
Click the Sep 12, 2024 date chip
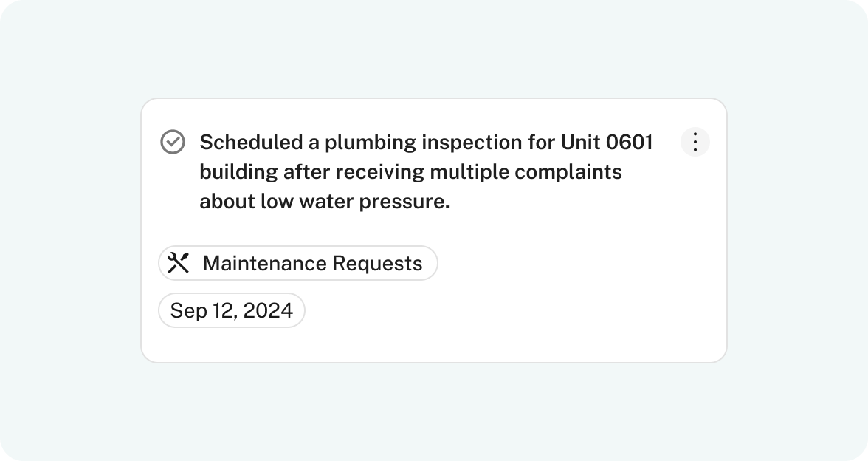232,310
